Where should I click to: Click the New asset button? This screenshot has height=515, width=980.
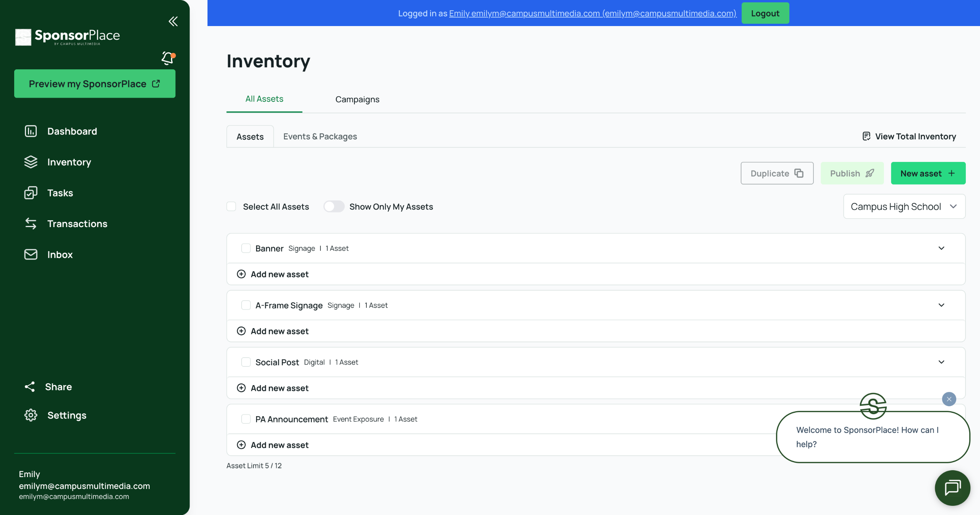[x=928, y=173]
